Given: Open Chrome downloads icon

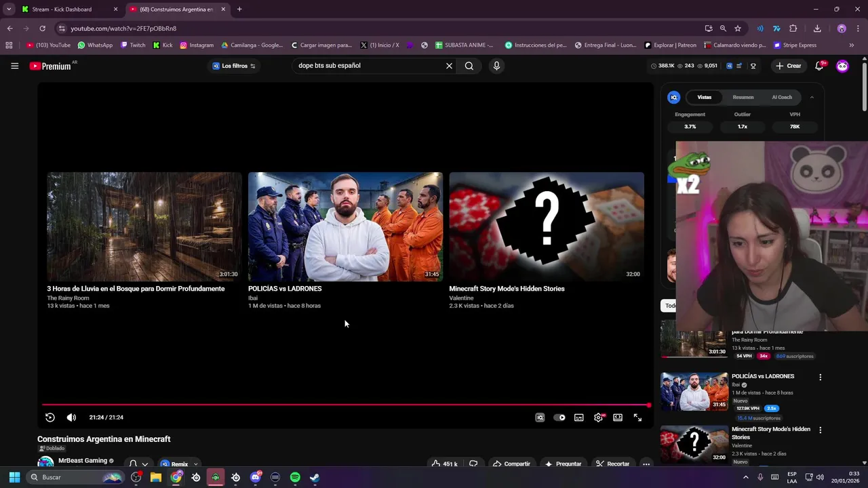Looking at the screenshot, I should [817, 28].
